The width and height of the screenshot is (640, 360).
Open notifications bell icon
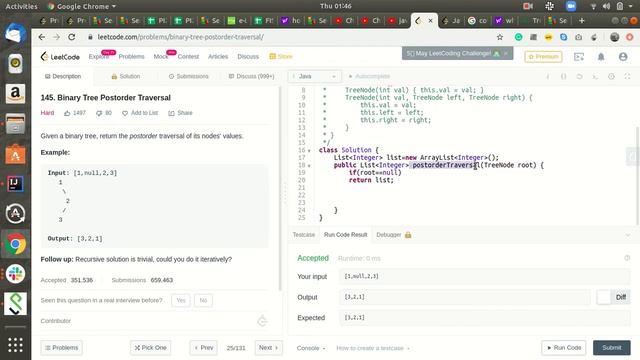pos(601,57)
